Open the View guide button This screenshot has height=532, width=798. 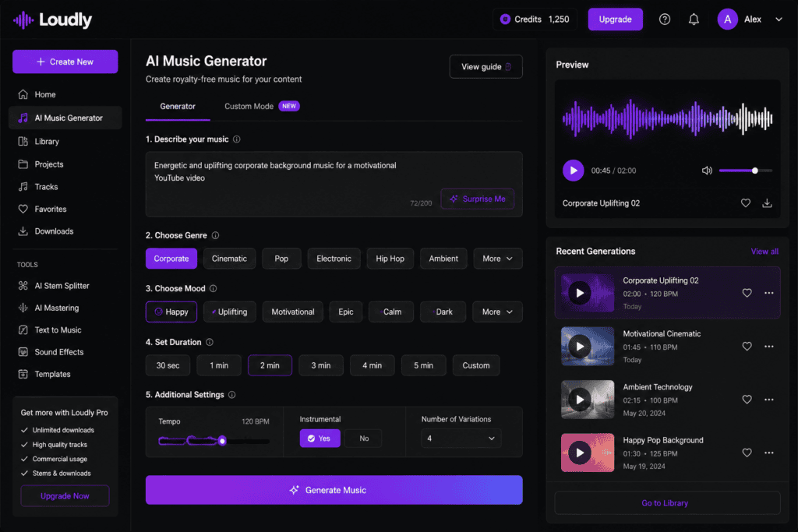point(486,67)
